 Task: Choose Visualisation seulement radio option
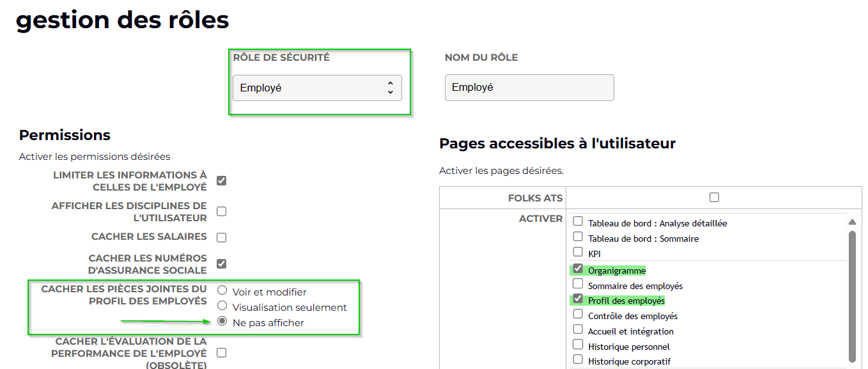pos(222,306)
